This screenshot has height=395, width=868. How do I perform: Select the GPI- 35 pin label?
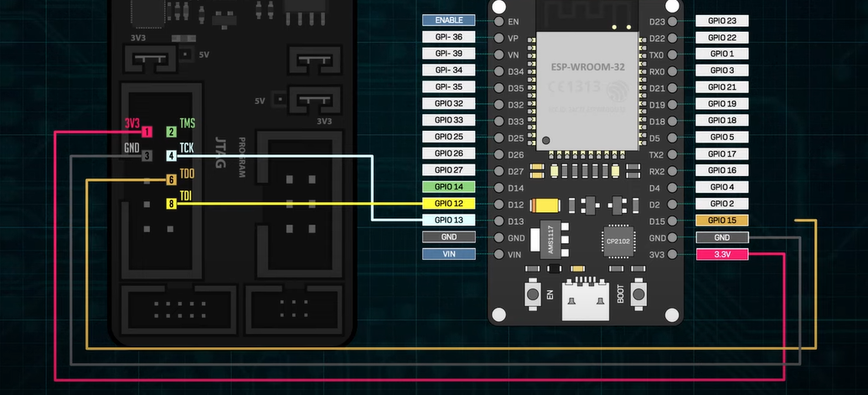(449, 87)
